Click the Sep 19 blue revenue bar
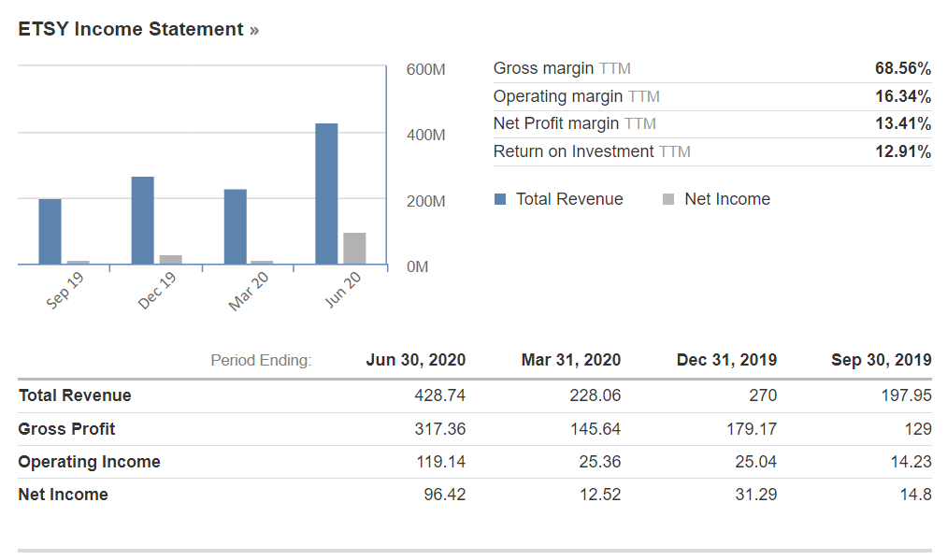947x560 pixels. pyautogui.click(x=50, y=232)
